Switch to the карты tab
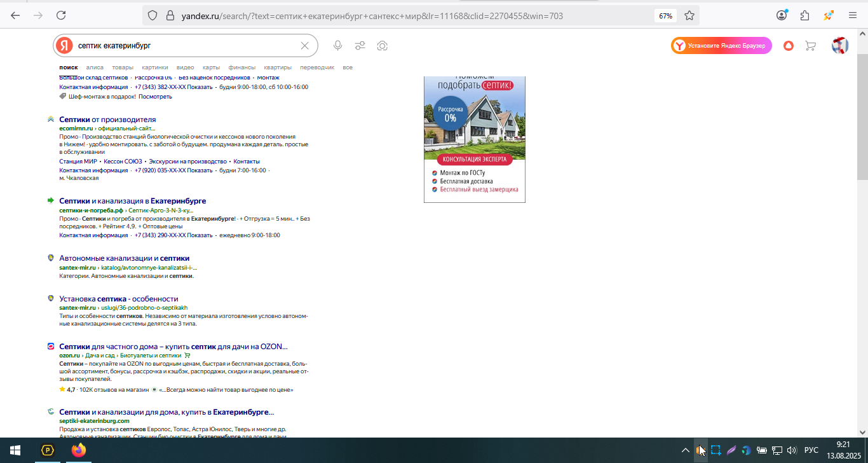This screenshot has width=868, height=463. tap(212, 67)
